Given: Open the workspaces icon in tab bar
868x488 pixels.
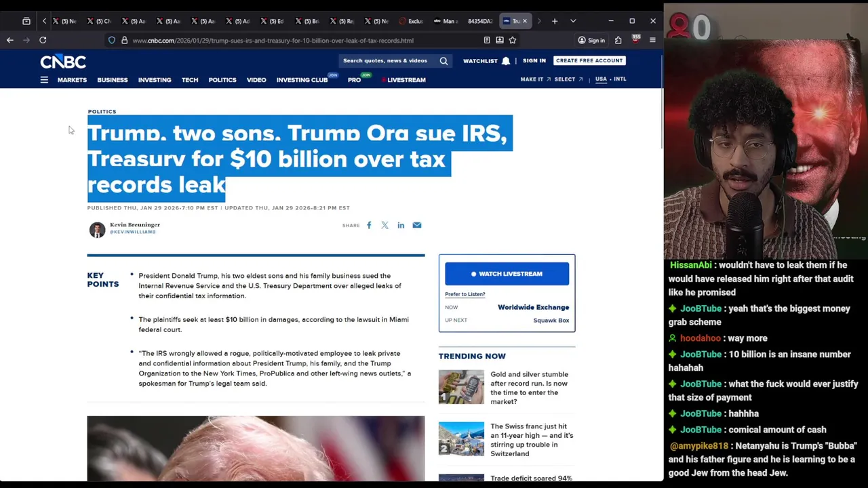Looking at the screenshot, I should click(26, 21).
